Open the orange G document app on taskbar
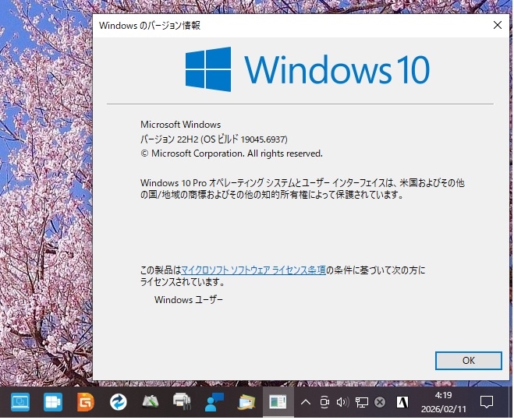The width and height of the screenshot is (514, 420). tap(85, 403)
